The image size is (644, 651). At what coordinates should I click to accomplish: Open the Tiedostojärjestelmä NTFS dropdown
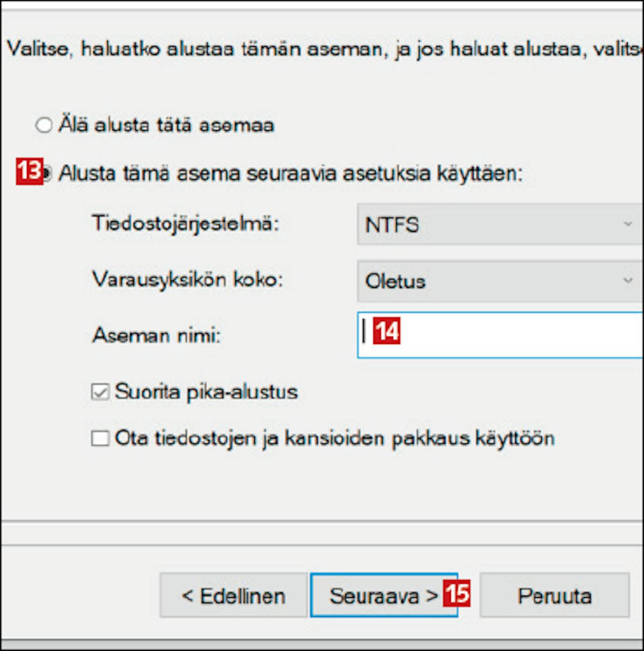500,224
